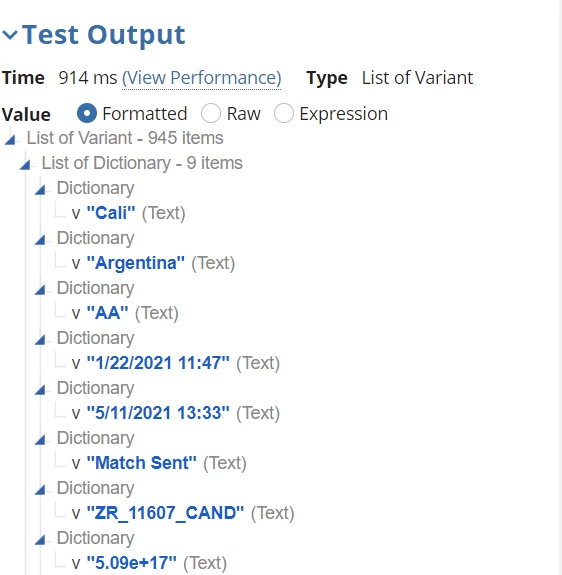Collapse the Dictionary containing "5/11/2021 13:33"
Image resolution: width=562 pixels, height=575 pixels.
40,389
